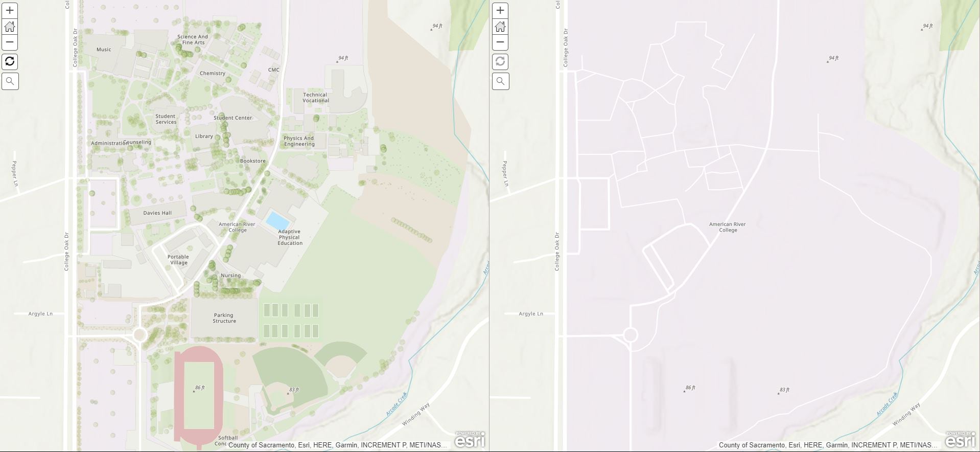Click the Library label on map
This screenshot has width=980, height=452.
pyautogui.click(x=204, y=136)
